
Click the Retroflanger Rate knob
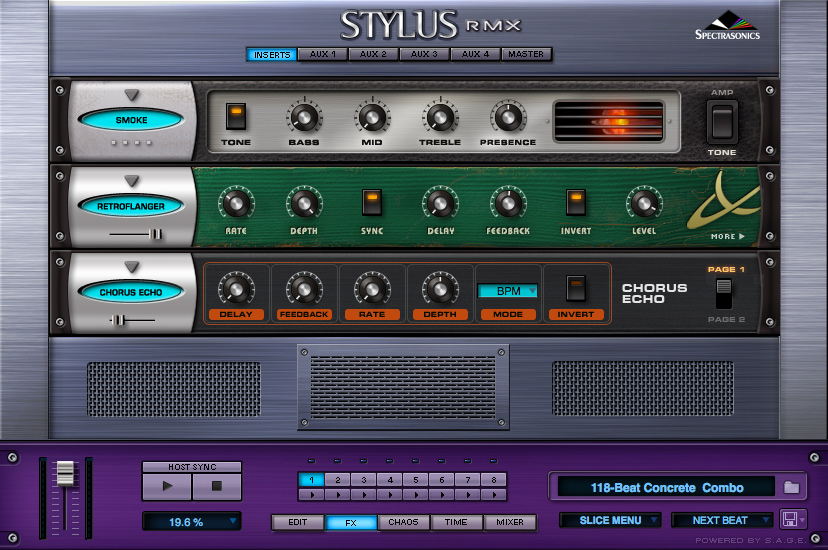coord(236,203)
